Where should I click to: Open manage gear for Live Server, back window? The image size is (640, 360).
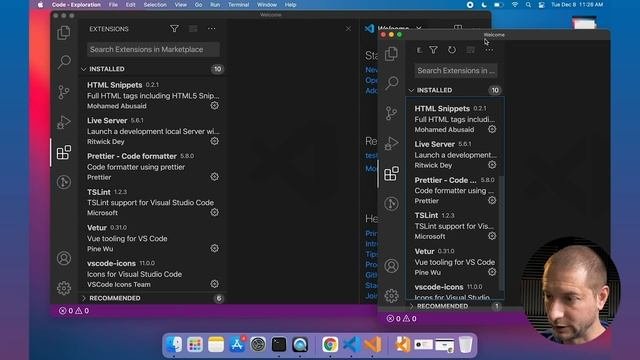click(214, 141)
